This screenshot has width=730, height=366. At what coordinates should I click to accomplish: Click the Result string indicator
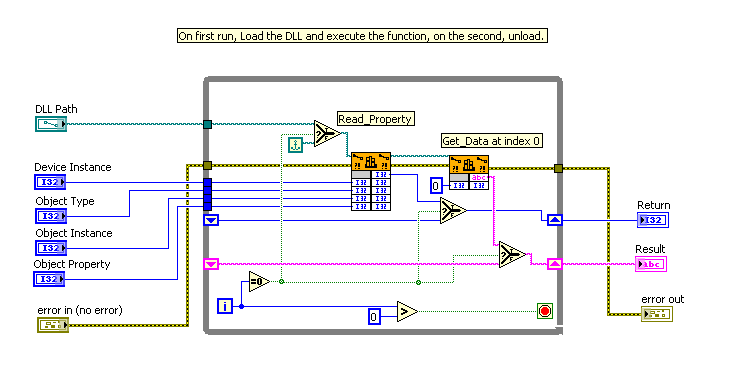pos(651,264)
